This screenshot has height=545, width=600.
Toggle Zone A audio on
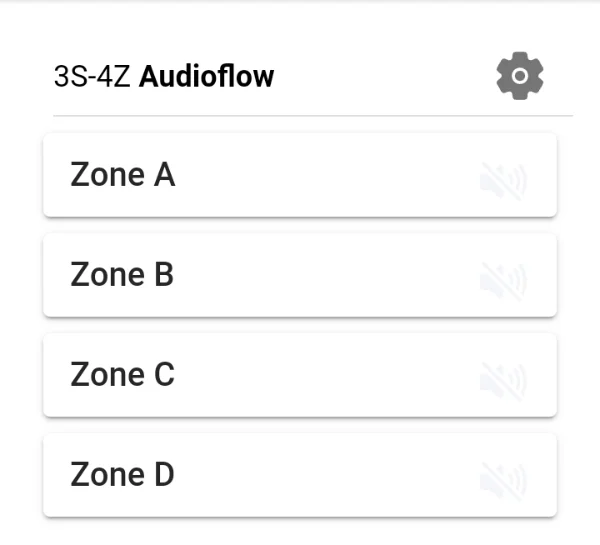pyautogui.click(x=504, y=181)
